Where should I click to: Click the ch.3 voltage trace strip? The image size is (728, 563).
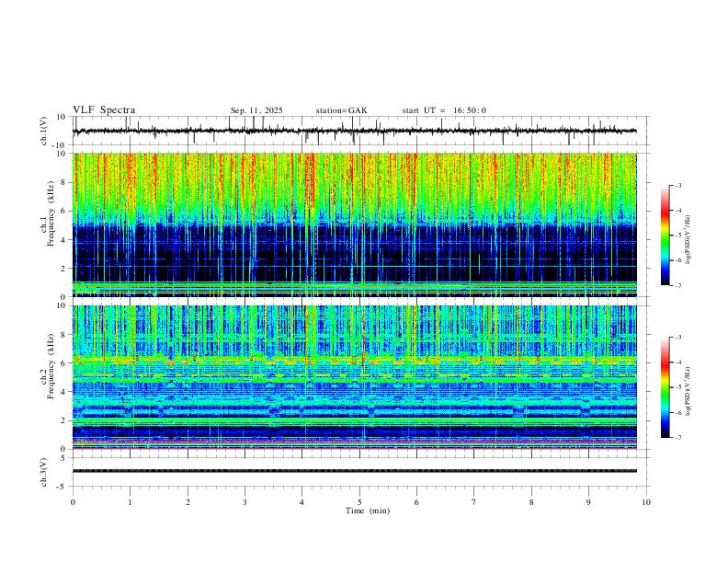354,471
